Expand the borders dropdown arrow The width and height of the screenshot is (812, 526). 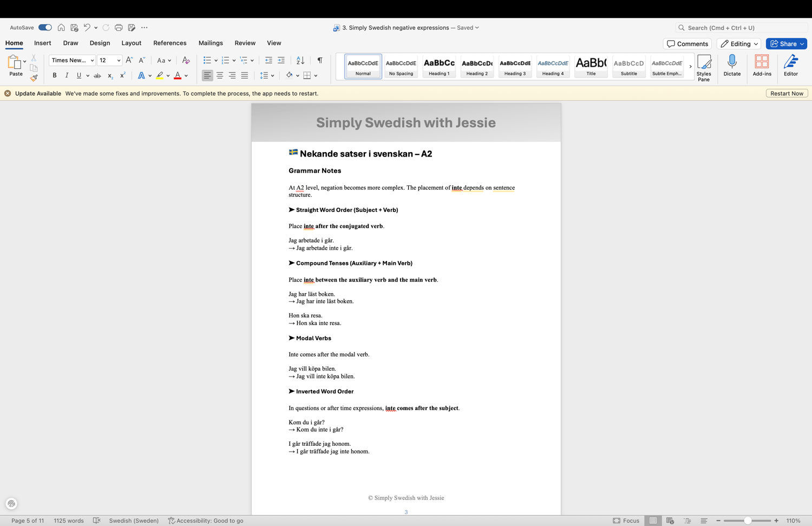tap(316, 76)
